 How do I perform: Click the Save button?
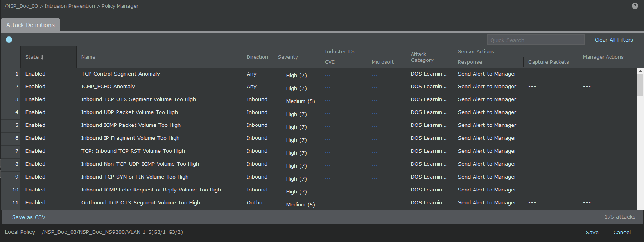pyautogui.click(x=592, y=232)
